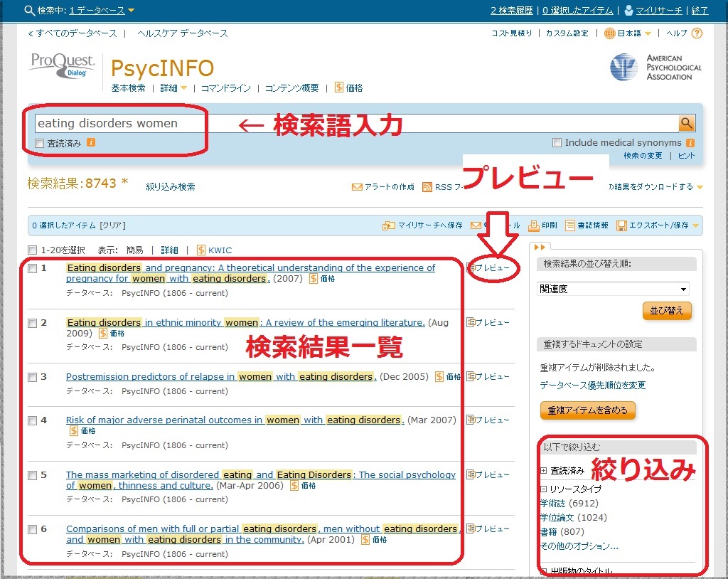Click into the eating disorders women search field
The width and height of the screenshot is (728, 579).
357,123
